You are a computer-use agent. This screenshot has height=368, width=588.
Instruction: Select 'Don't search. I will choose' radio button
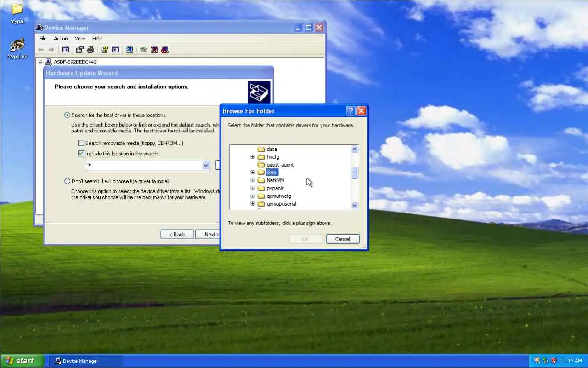click(x=67, y=181)
